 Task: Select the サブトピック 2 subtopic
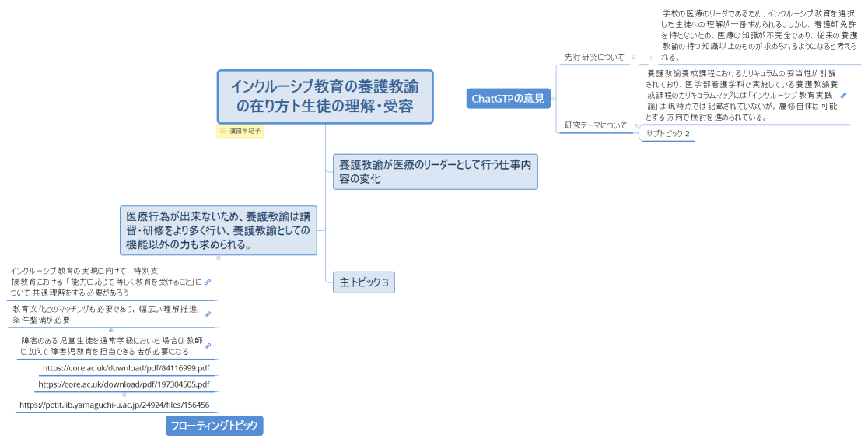click(x=667, y=134)
